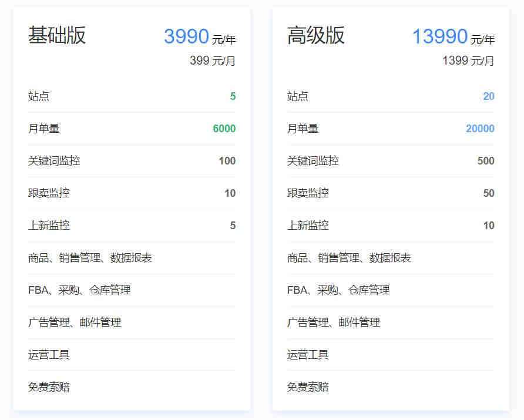Click FBA、采购、仓库管理 in 高级版 card

tap(338, 290)
